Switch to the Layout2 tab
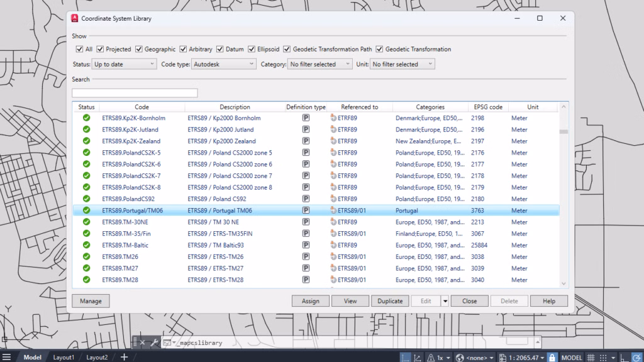This screenshot has height=362, width=644. click(x=97, y=357)
